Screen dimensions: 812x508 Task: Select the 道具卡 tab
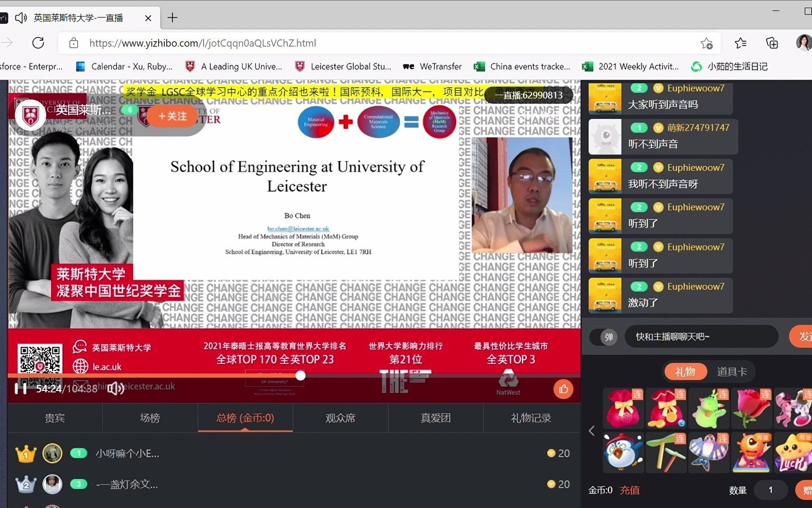pos(732,372)
